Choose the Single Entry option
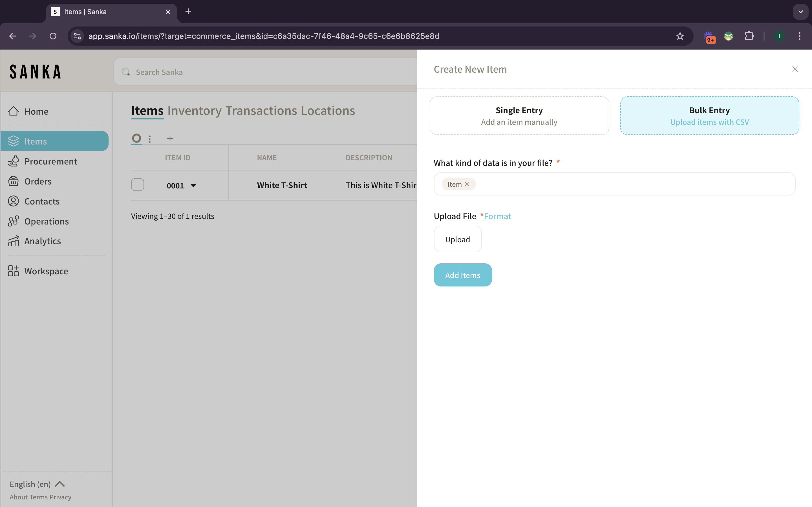The width and height of the screenshot is (812, 507). [x=519, y=116]
